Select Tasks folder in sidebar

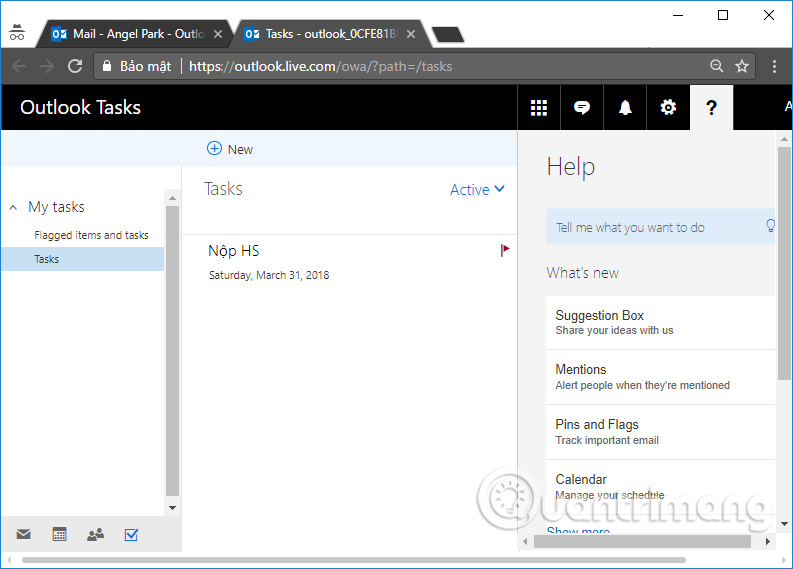click(82, 259)
